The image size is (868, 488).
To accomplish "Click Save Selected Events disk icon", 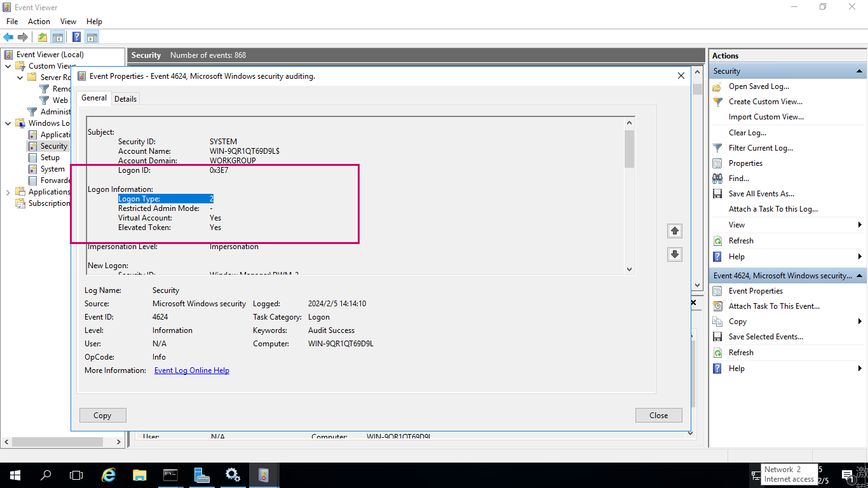I will coord(717,337).
